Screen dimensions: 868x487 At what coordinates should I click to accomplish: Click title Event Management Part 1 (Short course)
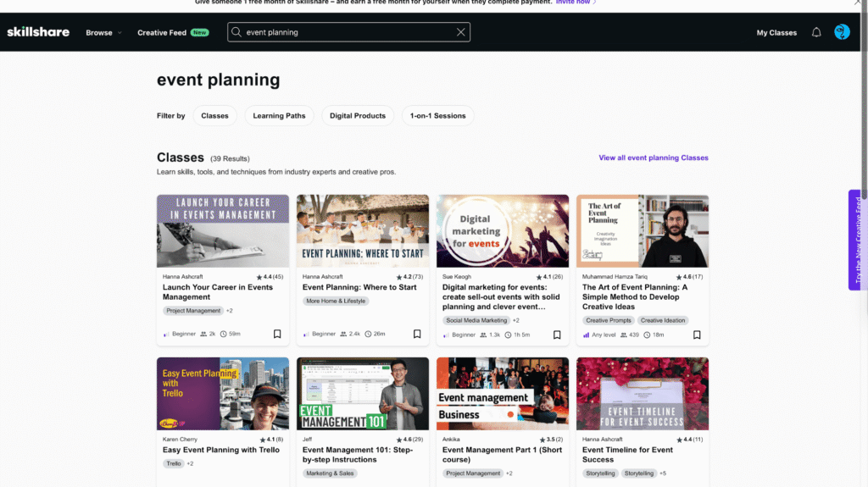point(502,455)
